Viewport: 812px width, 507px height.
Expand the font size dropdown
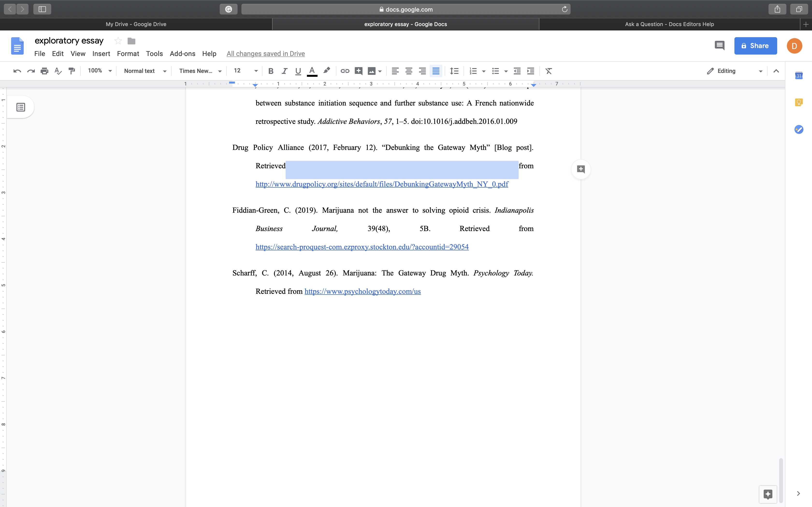coord(255,71)
